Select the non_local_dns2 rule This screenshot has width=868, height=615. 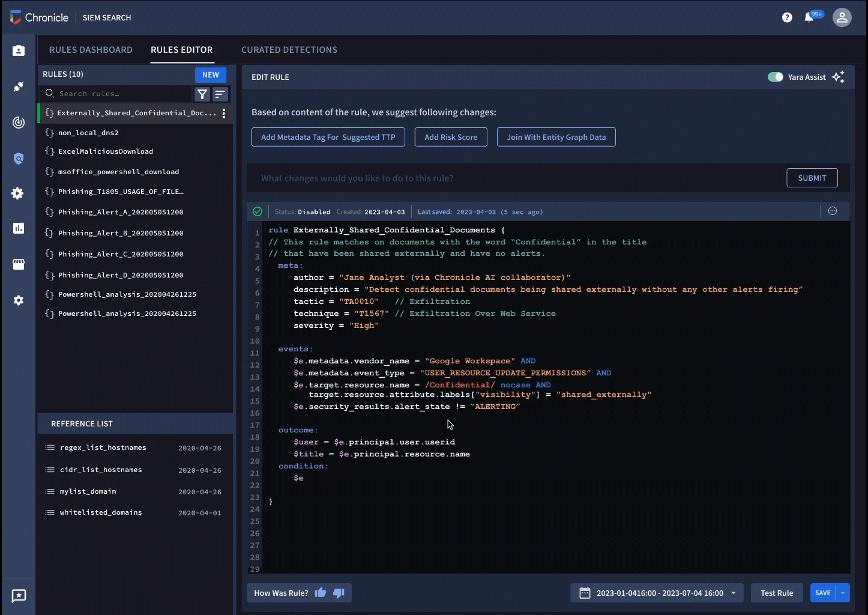(x=135, y=133)
